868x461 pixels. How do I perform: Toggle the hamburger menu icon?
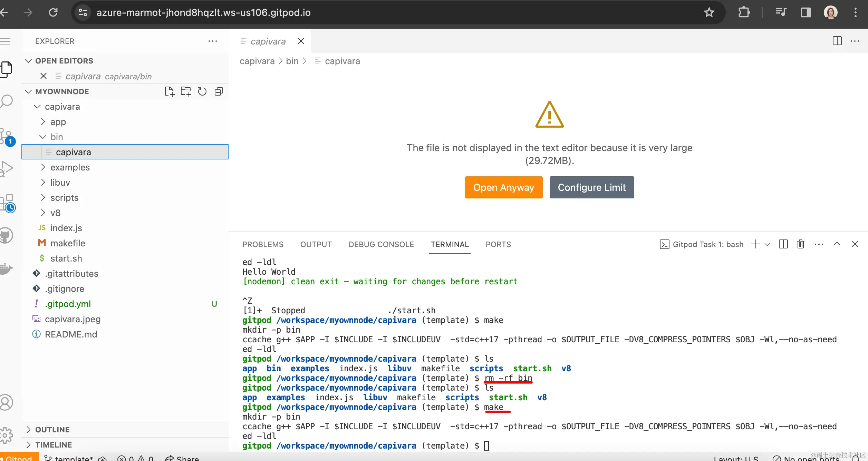pyautogui.click(x=6, y=41)
